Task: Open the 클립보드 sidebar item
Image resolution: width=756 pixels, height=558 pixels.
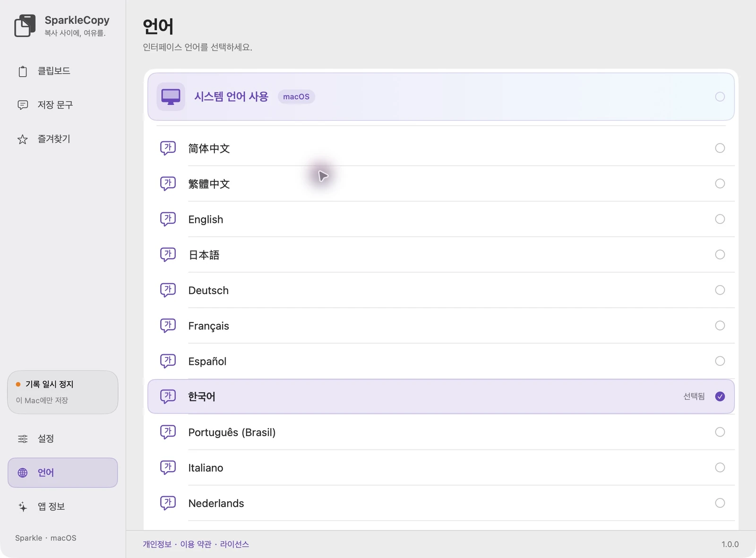Action: coord(62,71)
